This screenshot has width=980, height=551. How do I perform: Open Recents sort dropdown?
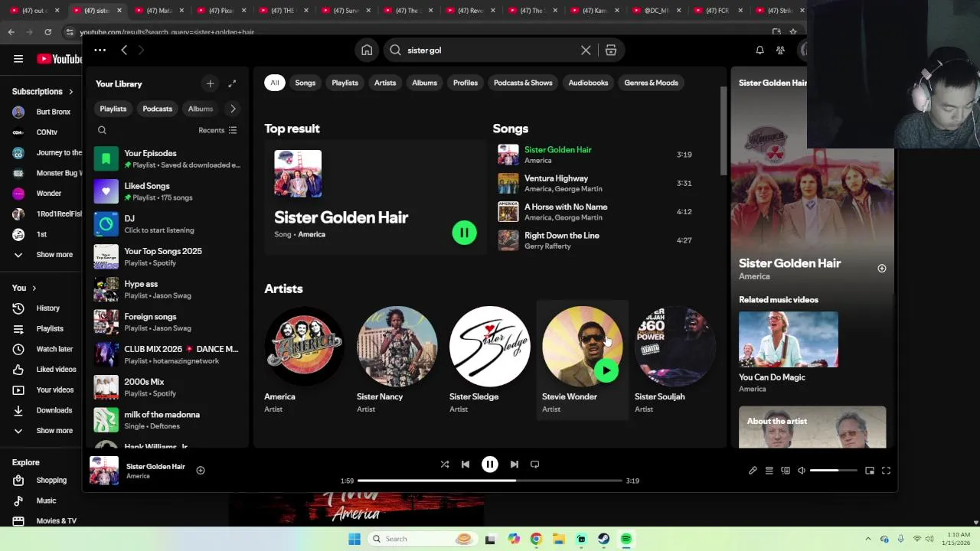pyautogui.click(x=218, y=130)
